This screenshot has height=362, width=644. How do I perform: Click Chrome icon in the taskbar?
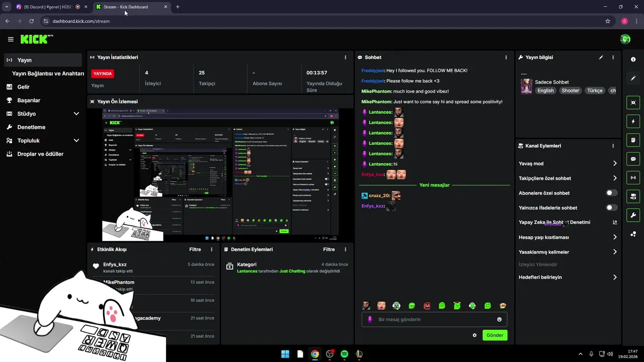(314, 354)
